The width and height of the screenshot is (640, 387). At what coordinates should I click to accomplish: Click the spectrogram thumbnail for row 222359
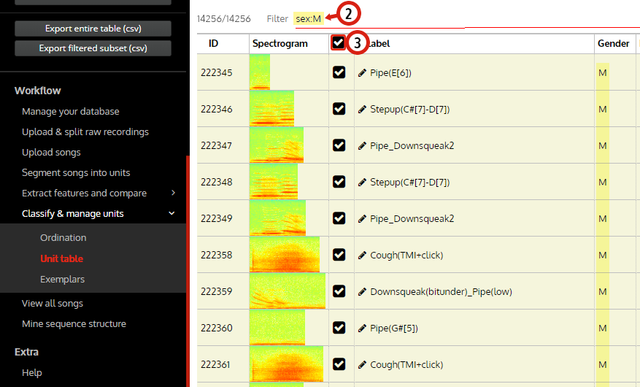287,291
